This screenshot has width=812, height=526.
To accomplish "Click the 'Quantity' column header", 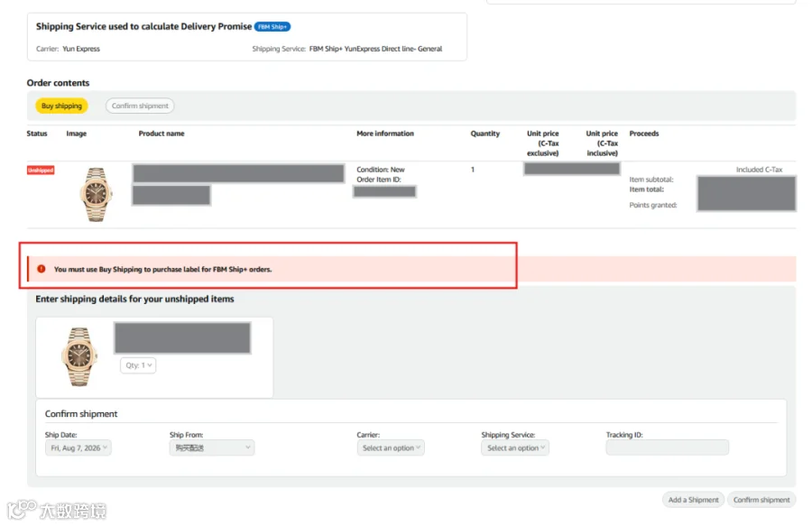I will [485, 134].
